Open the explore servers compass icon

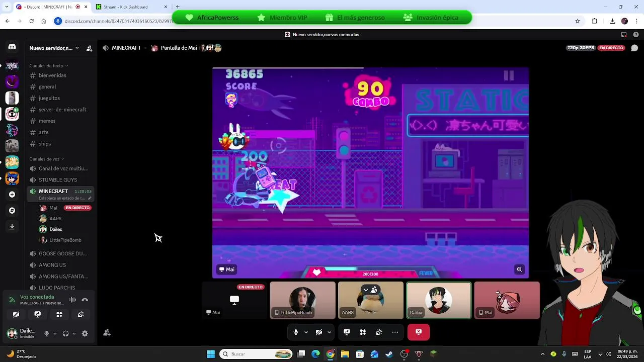(12, 211)
